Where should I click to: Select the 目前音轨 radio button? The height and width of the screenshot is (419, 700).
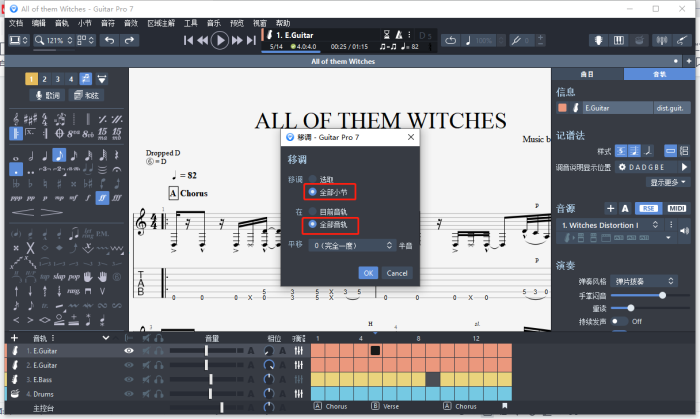tap(313, 212)
